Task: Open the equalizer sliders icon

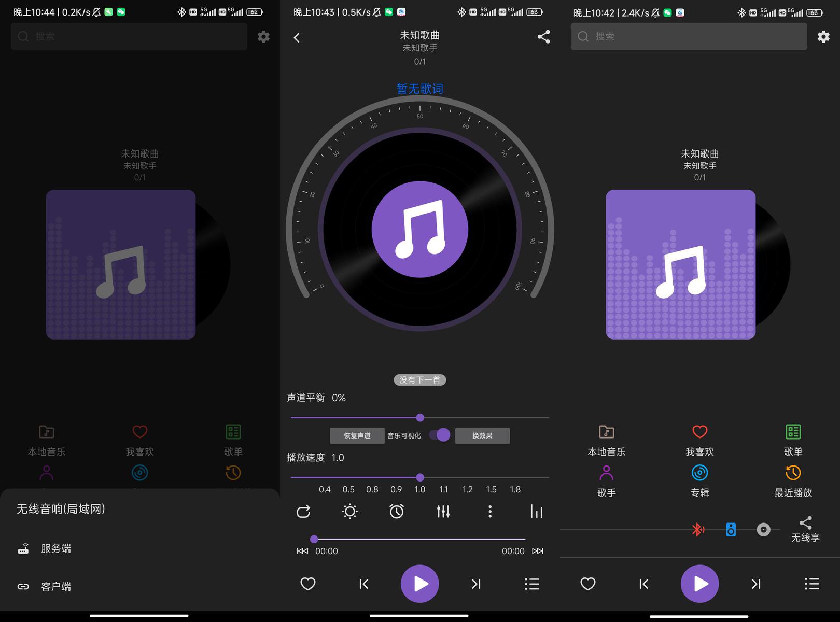Action: (x=443, y=512)
